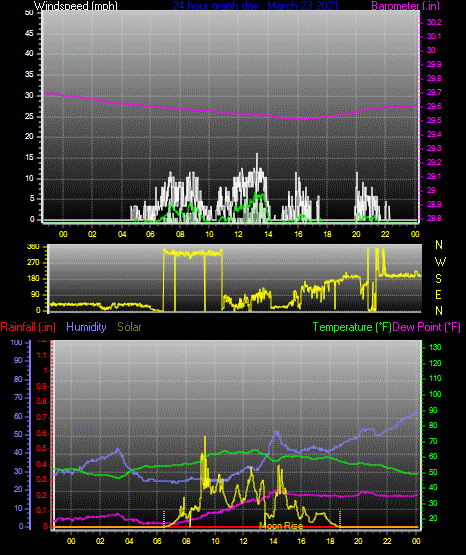Click the '24 hour graph day : March 23 2021' title
This screenshot has height=555, width=466.
click(x=255, y=6)
